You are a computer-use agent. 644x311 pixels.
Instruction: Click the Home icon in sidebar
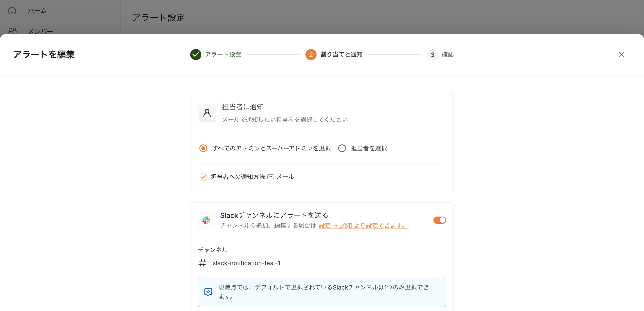pyautogui.click(x=12, y=11)
